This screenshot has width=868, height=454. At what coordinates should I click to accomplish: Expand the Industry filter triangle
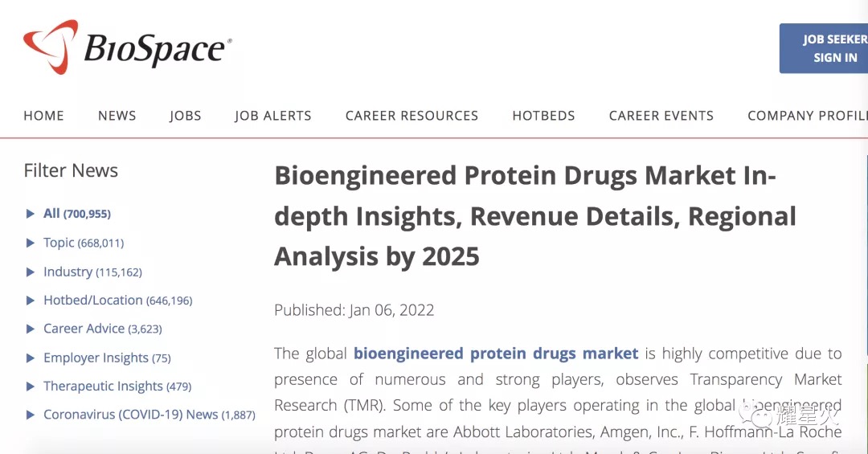point(31,272)
